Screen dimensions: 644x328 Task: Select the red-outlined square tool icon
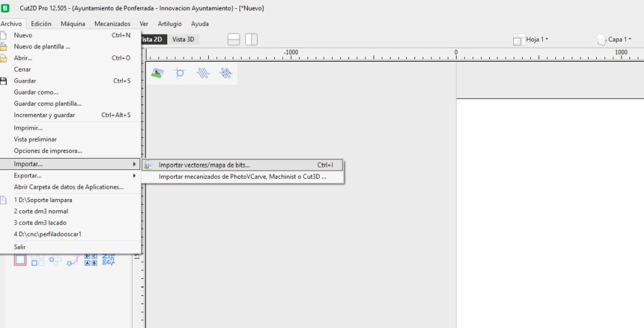(x=20, y=260)
